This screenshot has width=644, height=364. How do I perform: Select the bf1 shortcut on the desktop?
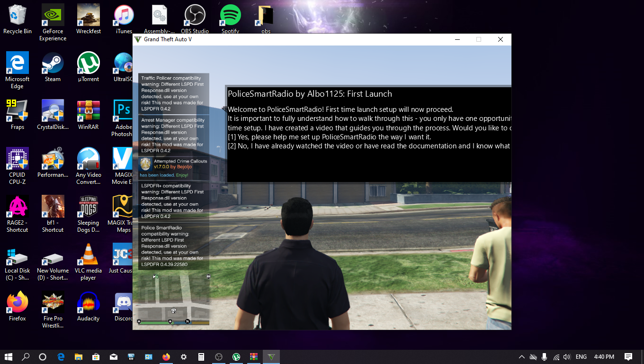[x=53, y=214]
